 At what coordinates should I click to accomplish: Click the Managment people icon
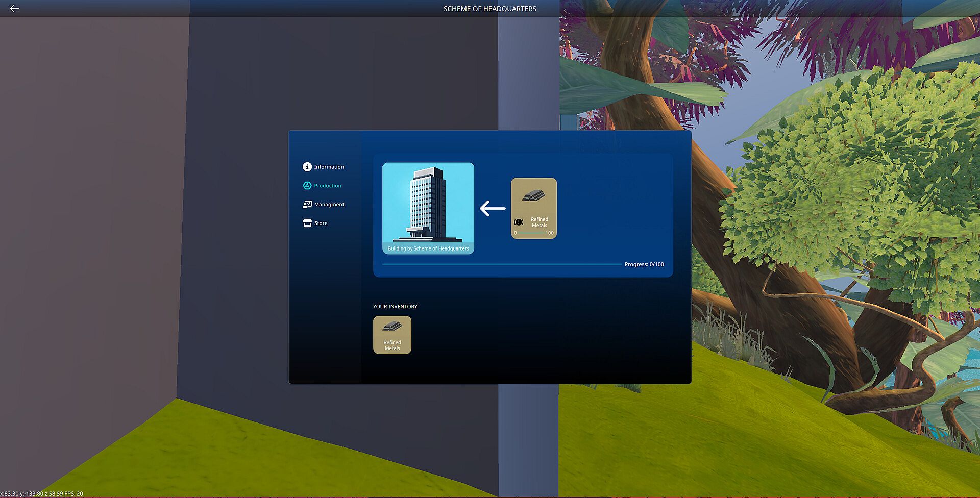point(307,204)
